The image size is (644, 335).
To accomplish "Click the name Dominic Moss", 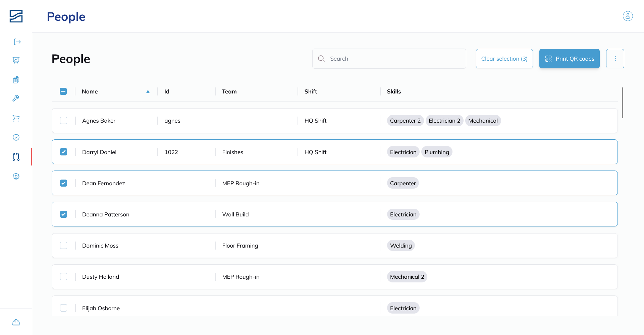I will [x=100, y=246].
